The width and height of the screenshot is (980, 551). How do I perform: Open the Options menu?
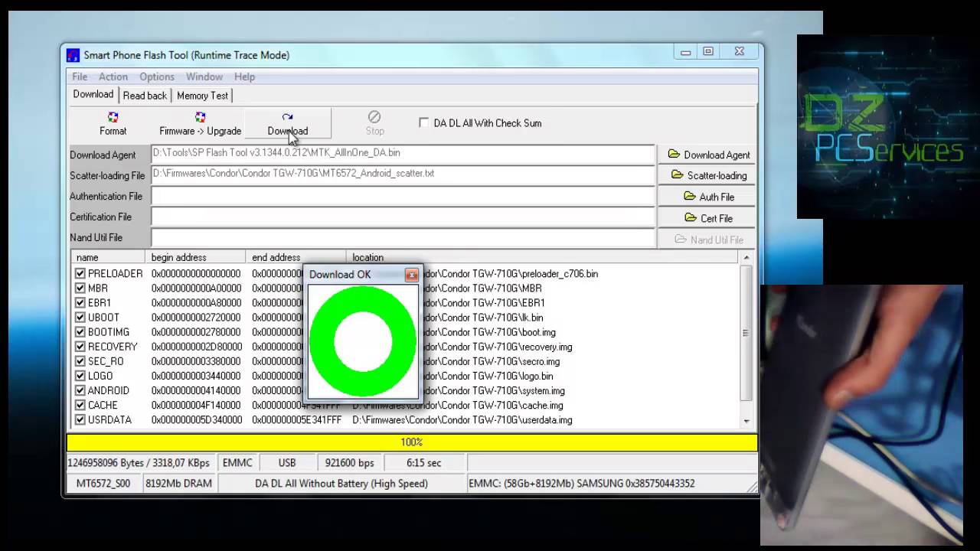coord(157,77)
